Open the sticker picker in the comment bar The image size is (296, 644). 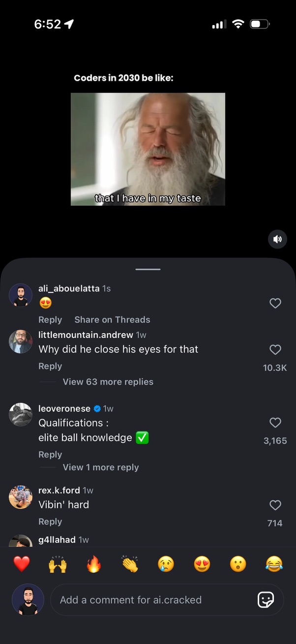266,600
